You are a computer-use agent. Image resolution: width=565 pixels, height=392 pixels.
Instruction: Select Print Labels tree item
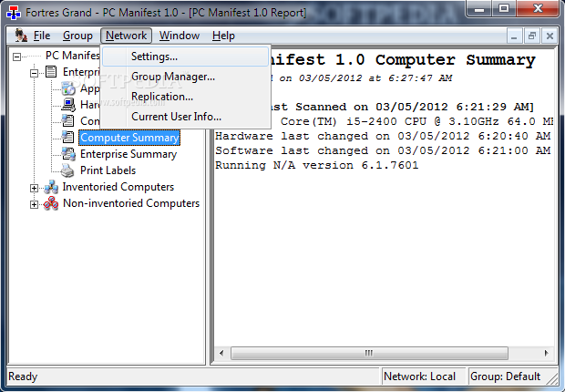[x=108, y=170]
